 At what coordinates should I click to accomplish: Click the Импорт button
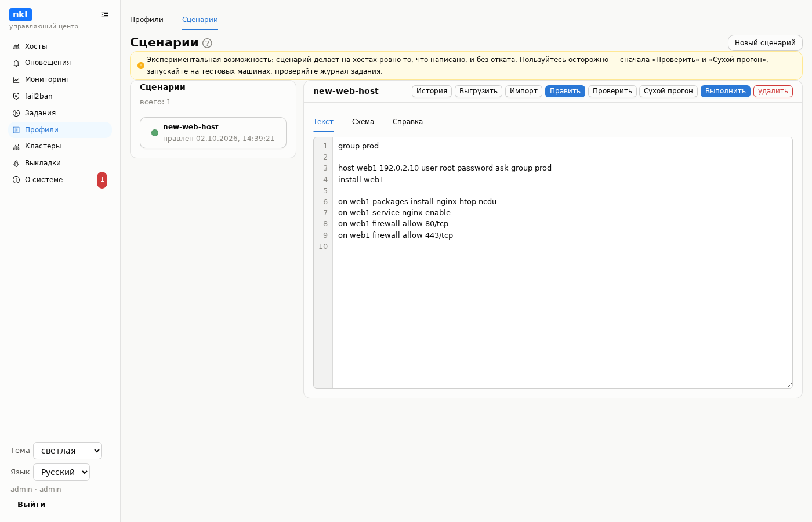(x=524, y=91)
